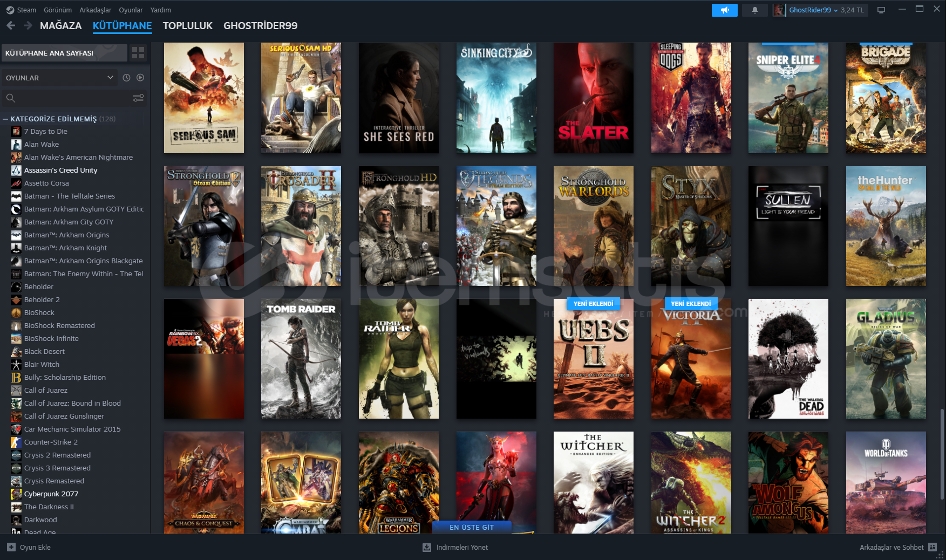Image resolution: width=946 pixels, height=560 pixels.
Task: Select BioShock Infinite game icon
Action: [x=16, y=338]
